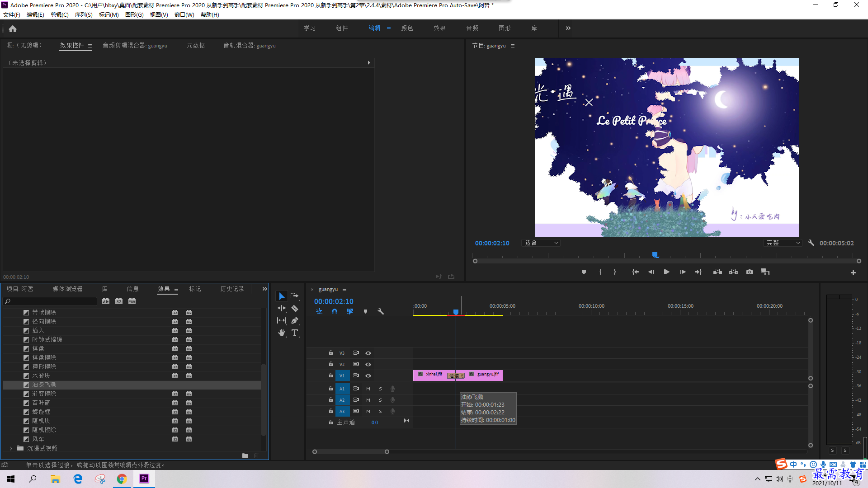The width and height of the screenshot is (868, 488).
Task: Switch to 颜色 workspace
Action: [x=407, y=28]
